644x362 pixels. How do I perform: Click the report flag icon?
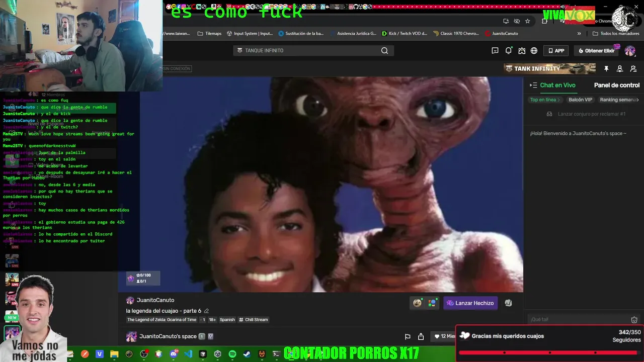[x=408, y=336]
